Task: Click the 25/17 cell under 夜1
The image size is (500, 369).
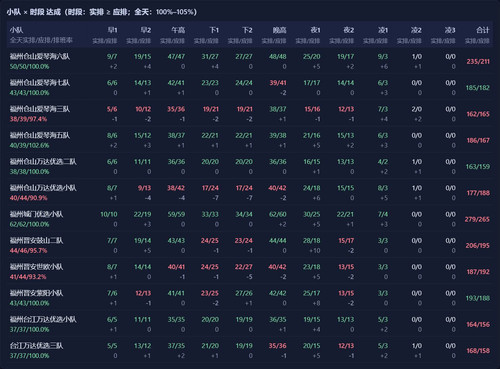Action: (312, 293)
